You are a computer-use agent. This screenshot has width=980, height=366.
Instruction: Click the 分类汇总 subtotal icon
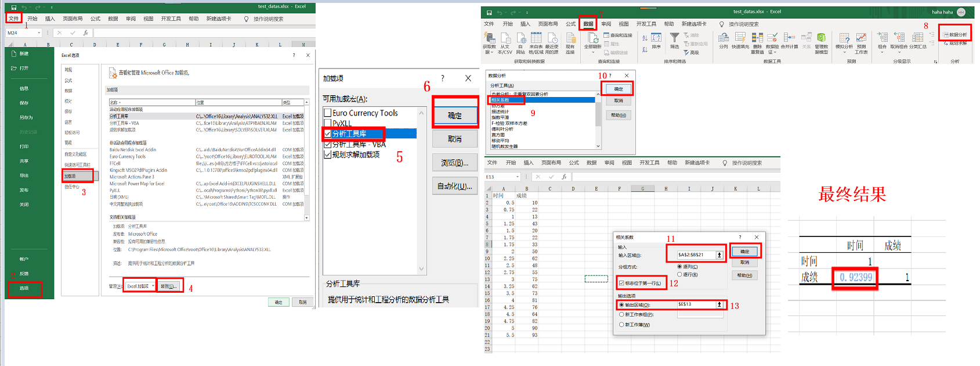point(918,38)
